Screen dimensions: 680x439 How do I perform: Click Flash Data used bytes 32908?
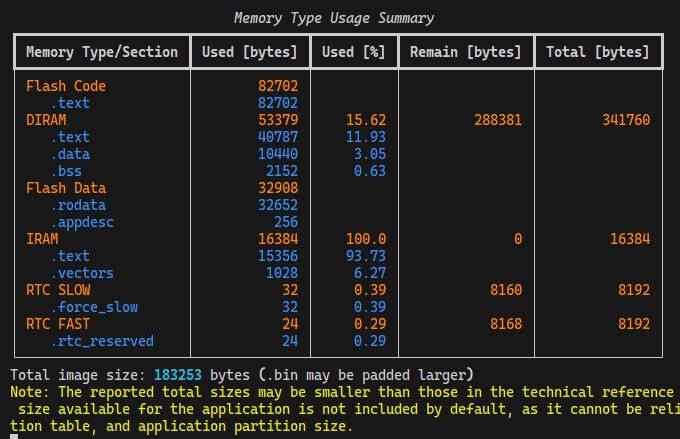[278, 188]
